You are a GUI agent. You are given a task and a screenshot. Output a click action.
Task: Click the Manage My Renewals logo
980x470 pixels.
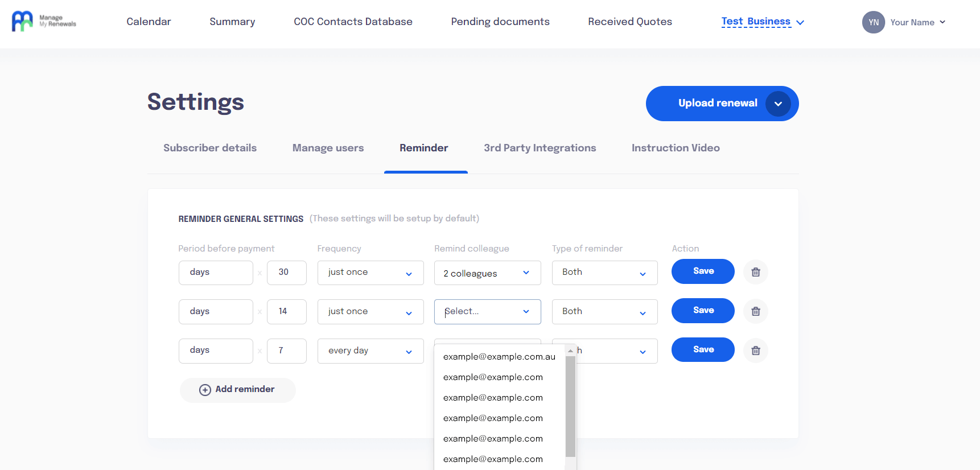point(44,22)
